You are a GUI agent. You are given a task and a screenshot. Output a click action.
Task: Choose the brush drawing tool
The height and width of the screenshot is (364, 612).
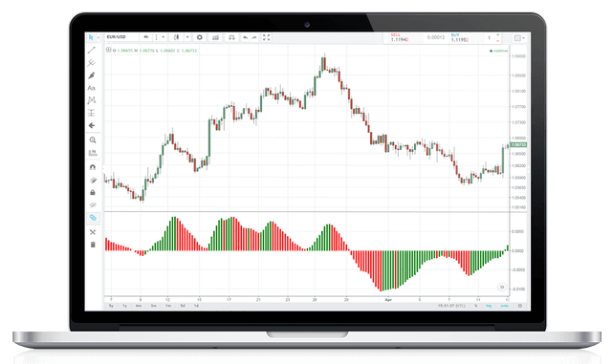92,75
